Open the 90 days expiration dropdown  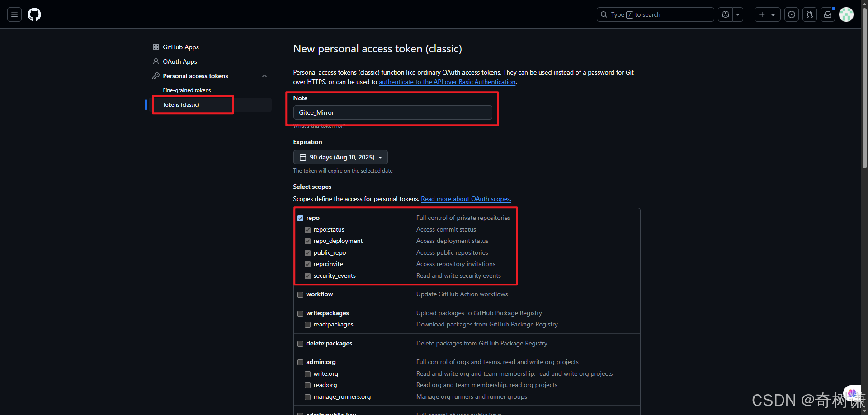click(340, 157)
